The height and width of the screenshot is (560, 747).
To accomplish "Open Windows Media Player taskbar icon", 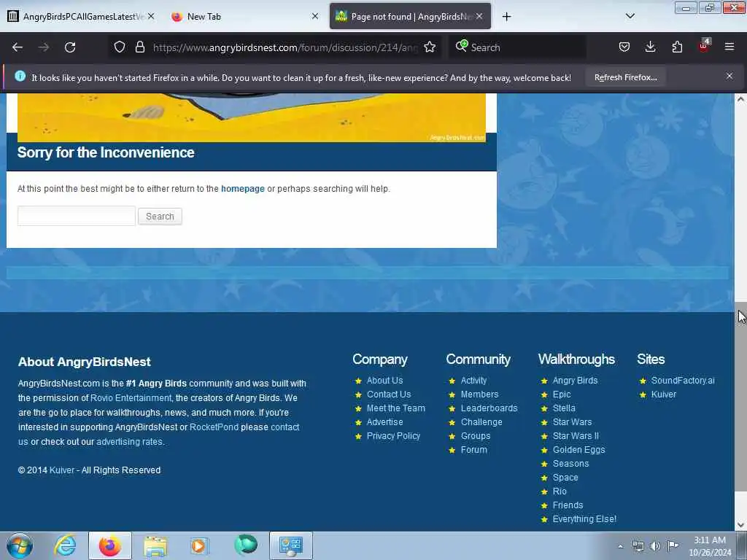I will click(198, 545).
